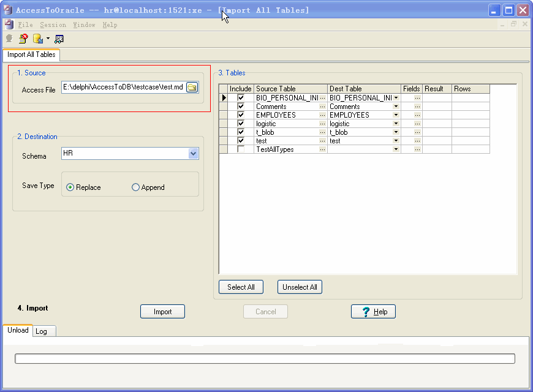
Task: Open the Help menu
Action: [x=110, y=25]
